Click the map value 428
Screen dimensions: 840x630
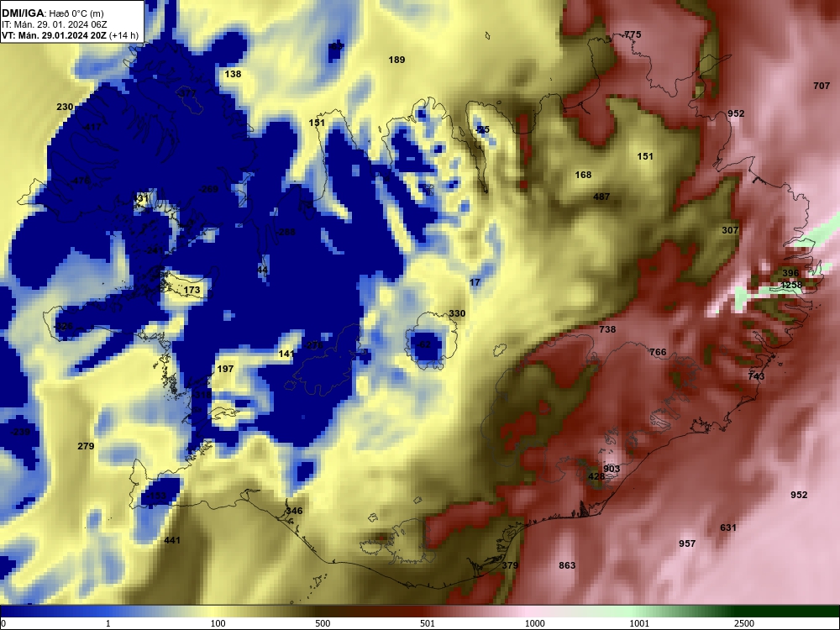596,477
